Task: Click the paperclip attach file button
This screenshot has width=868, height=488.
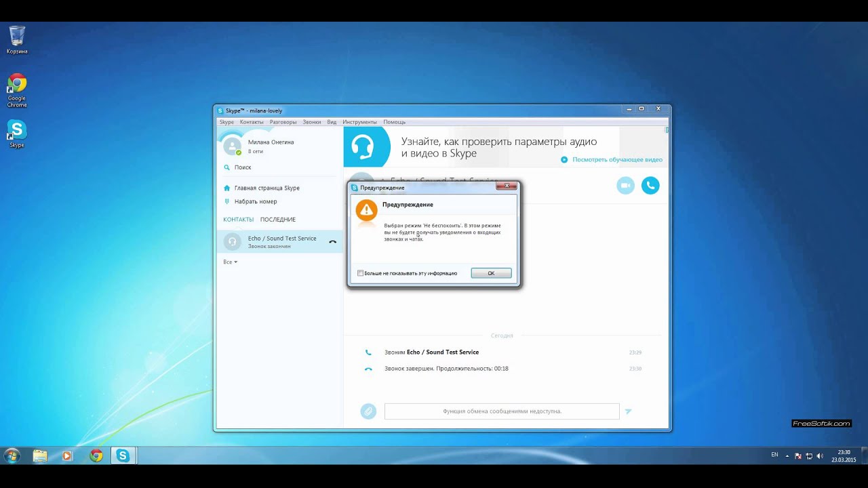Action: point(368,411)
